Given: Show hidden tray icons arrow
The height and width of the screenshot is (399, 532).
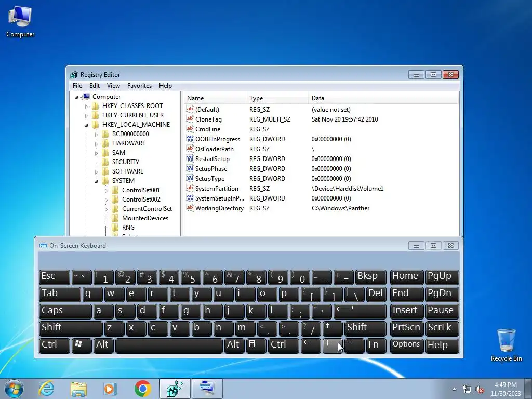Looking at the screenshot, I should tap(454, 390).
